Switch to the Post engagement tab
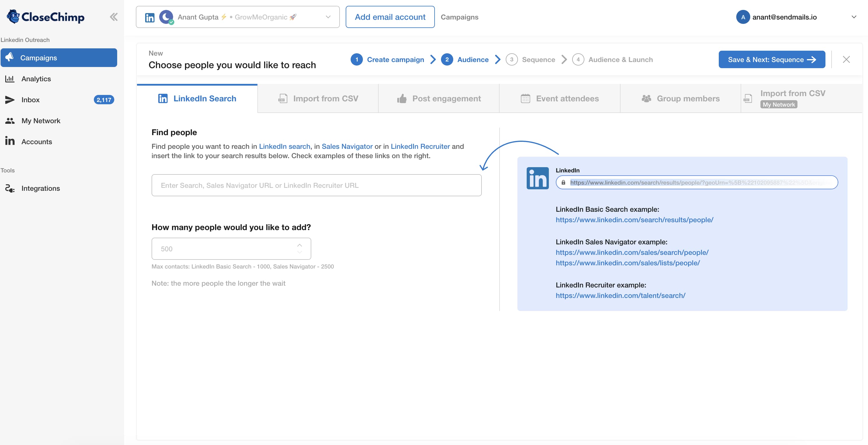Viewport: 868px width, 445px height. [438, 99]
